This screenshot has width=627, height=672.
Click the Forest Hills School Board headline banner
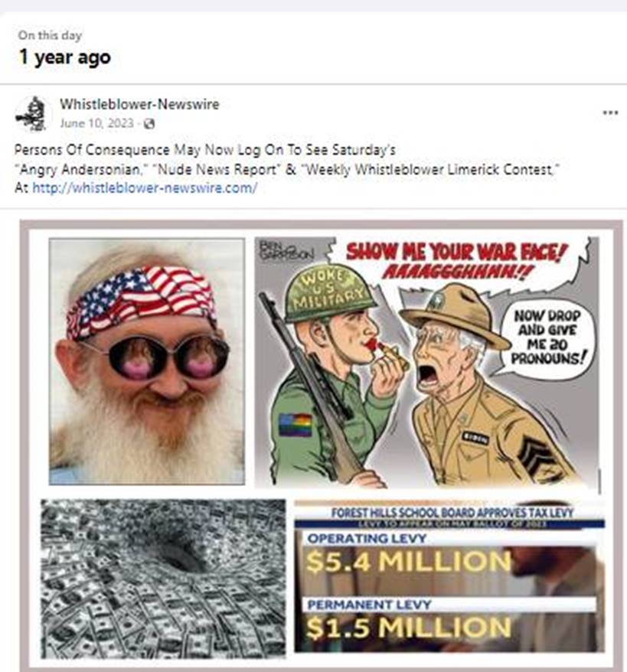click(452, 513)
